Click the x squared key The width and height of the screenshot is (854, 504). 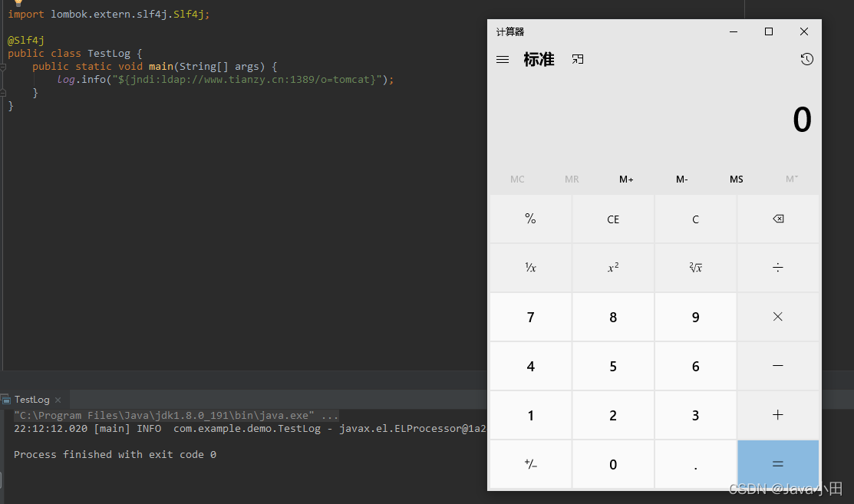tap(613, 268)
